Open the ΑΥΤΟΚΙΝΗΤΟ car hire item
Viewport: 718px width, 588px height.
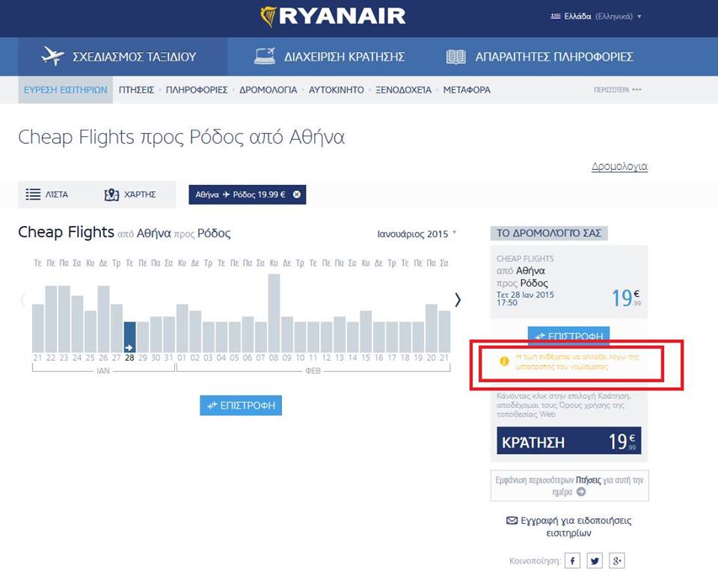coord(337,90)
